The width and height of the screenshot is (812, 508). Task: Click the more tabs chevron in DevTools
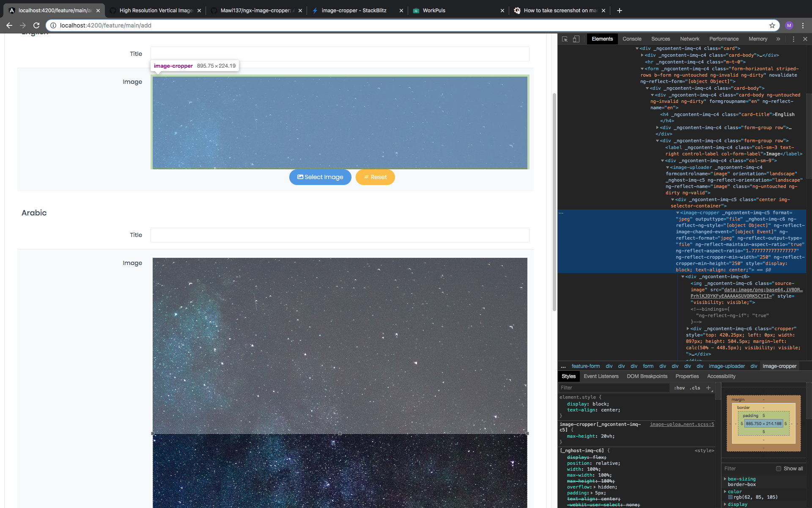pyautogui.click(x=778, y=39)
